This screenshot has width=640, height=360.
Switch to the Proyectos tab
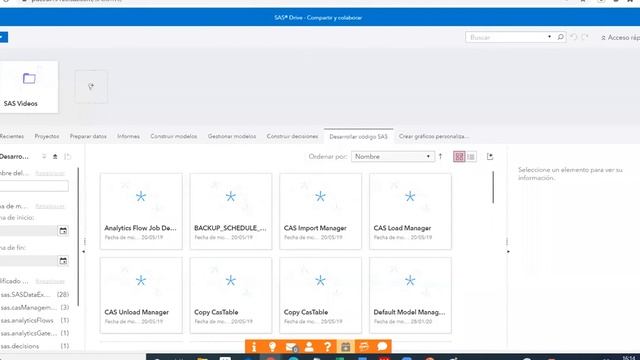[x=47, y=136]
